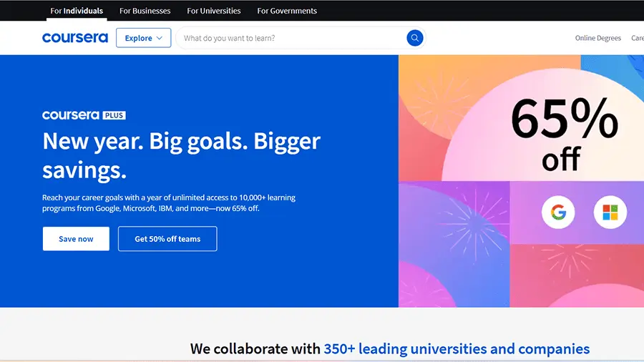Focus the 'What do you want to learn?' field

coord(290,38)
